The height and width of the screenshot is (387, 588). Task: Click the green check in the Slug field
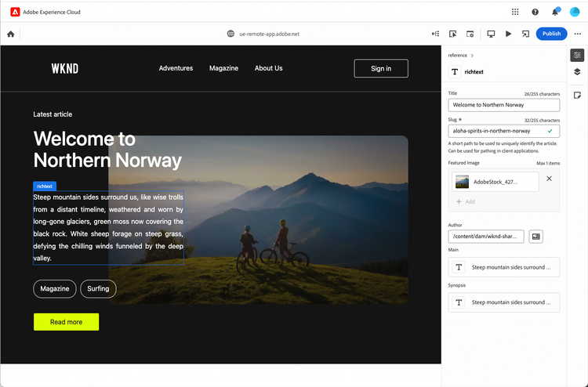[x=550, y=131]
